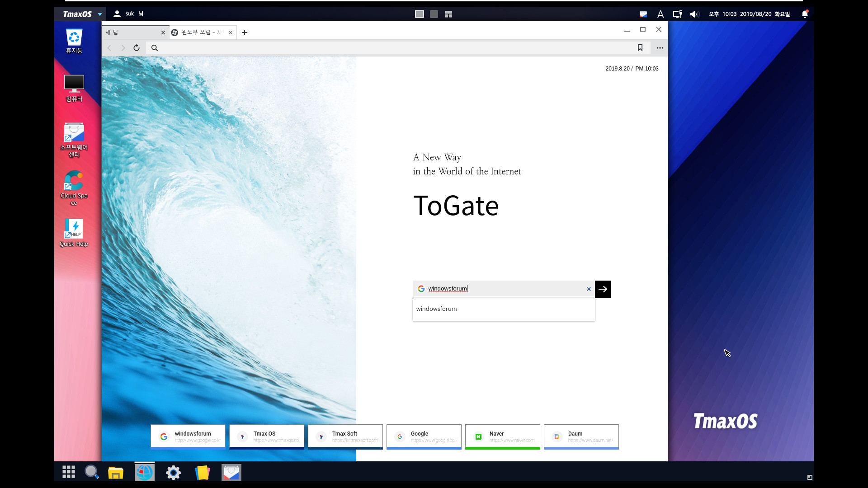Image resolution: width=868 pixels, height=488 pixels.
Task: Open the browser three-dot menu
Action: click(x=660, y=48)
